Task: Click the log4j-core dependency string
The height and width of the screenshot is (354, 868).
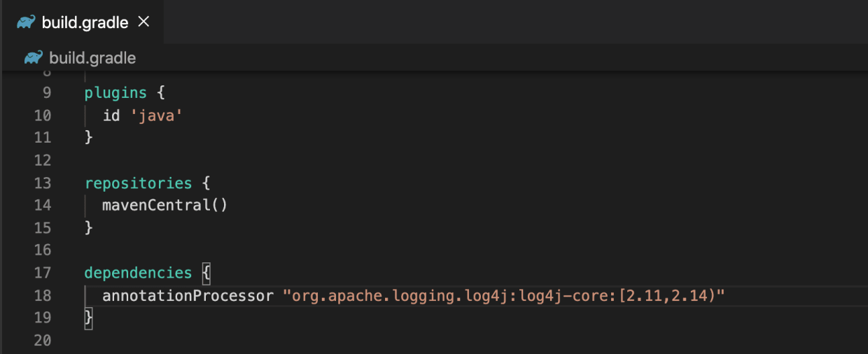Action: (504, 295)
